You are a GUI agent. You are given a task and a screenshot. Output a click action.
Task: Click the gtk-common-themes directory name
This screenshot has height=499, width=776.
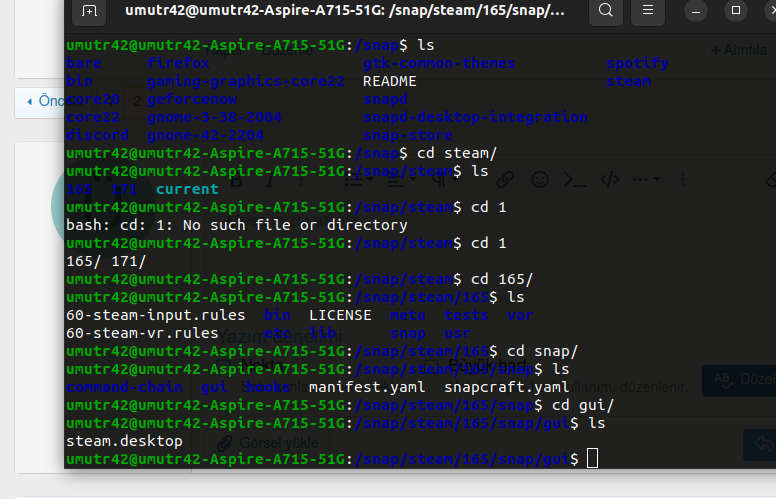pos(439,63)
